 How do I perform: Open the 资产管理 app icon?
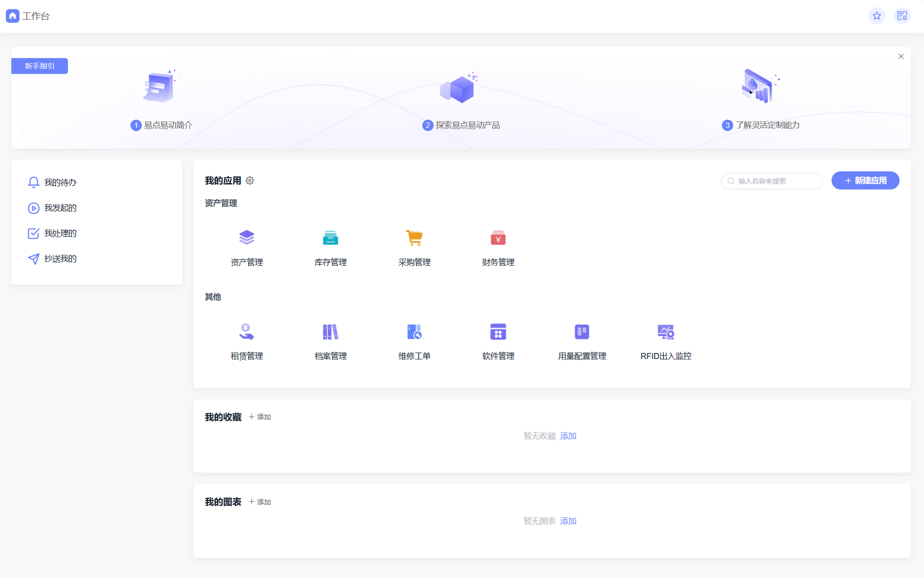tap(247, 238)
